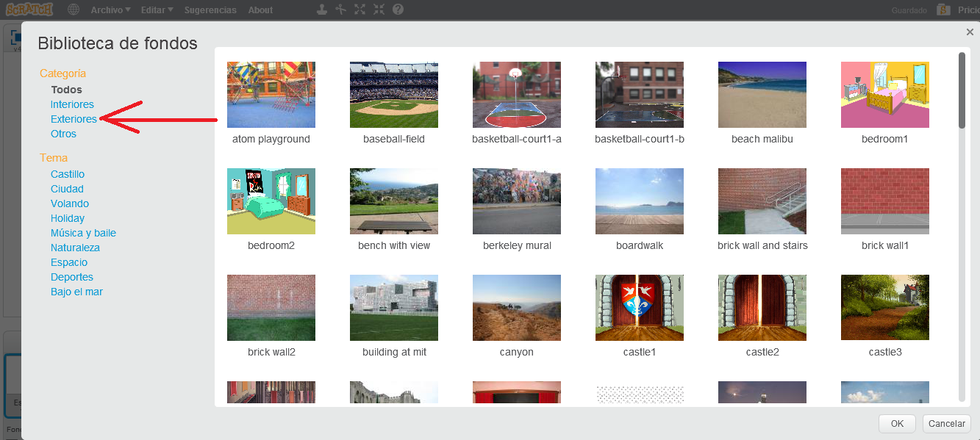Show Todos category backdrops

pos(66,90)
